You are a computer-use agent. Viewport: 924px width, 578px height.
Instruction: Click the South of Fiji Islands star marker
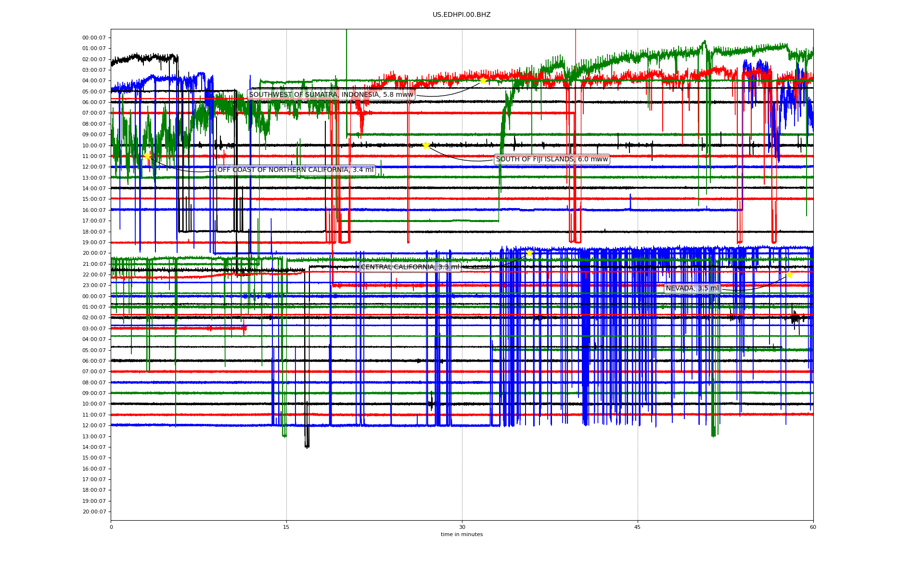point(426,145)
